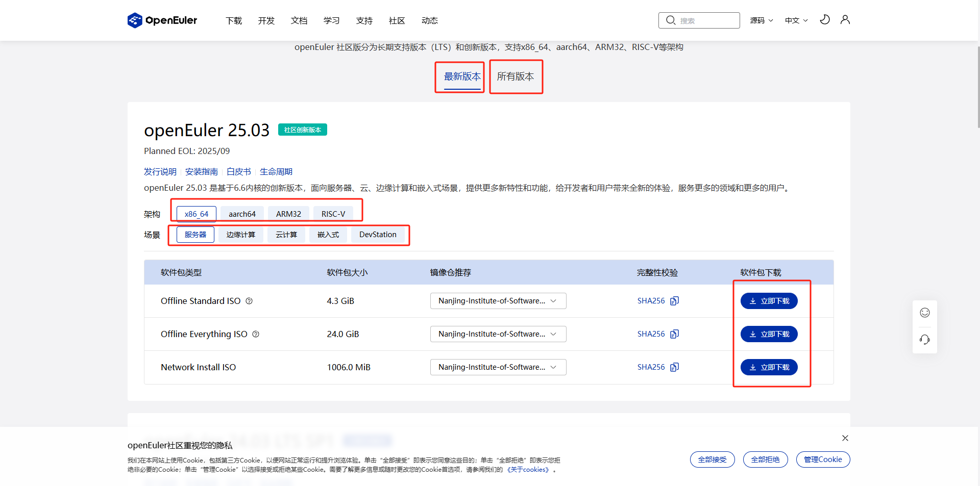The height and width of the screenshot is (486, 980).
Task: Open the 支持 menu
Action: 364,20
